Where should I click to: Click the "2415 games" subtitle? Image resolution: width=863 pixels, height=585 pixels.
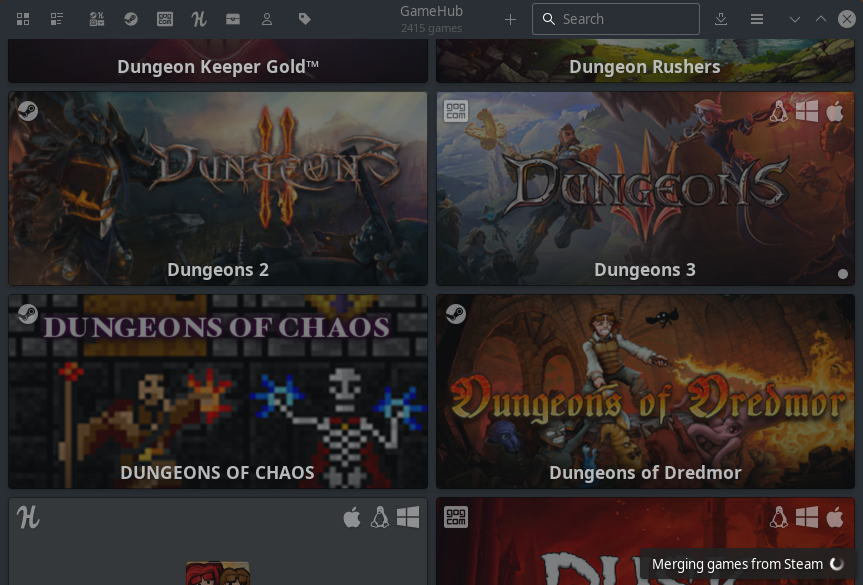pos(432,28)
